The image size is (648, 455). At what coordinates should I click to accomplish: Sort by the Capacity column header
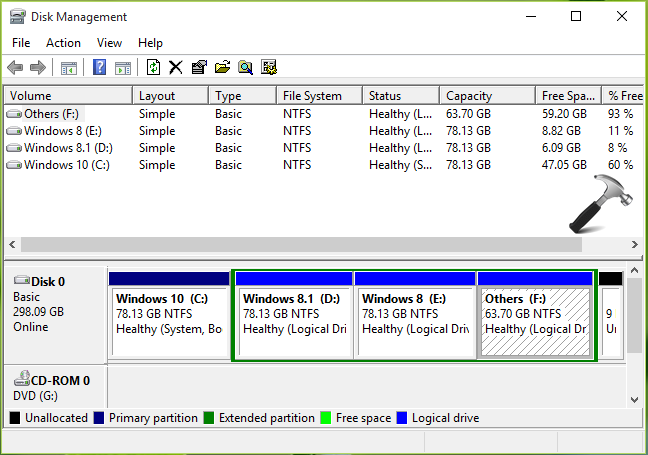click(x=488, y=96)
